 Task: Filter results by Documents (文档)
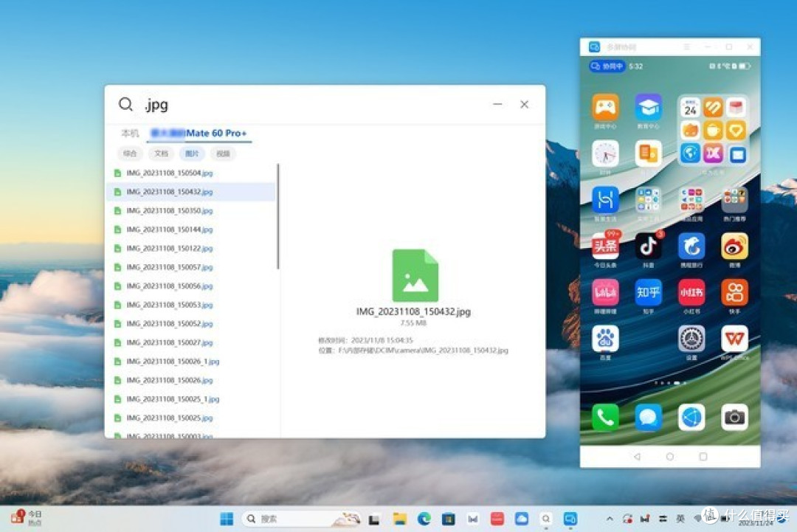coord(161,153)
